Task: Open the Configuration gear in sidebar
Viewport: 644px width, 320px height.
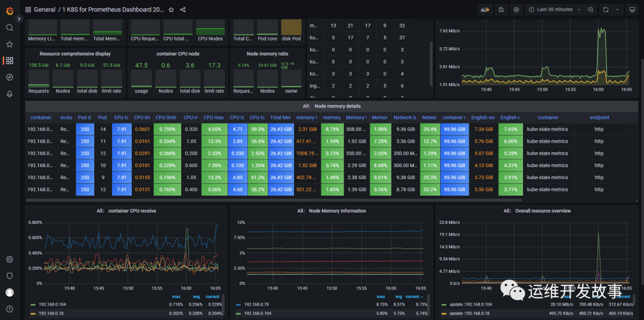Action: (x=10, y=260)
